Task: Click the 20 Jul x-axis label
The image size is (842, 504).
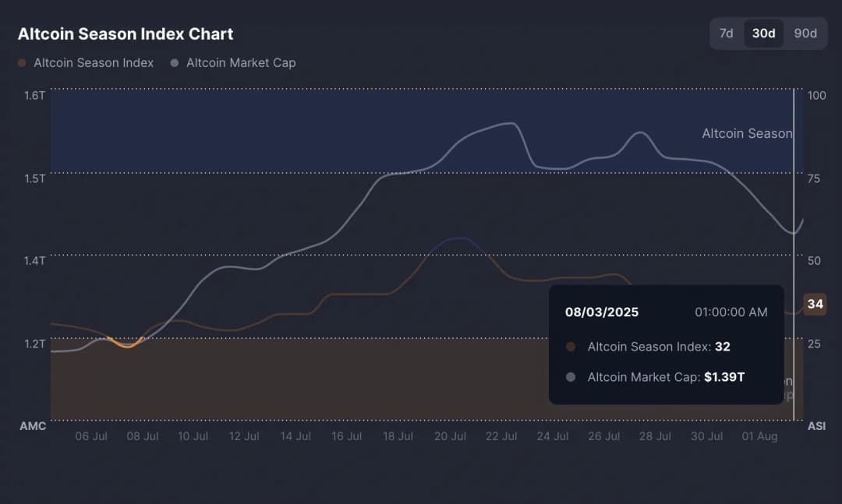Action: 451,436
